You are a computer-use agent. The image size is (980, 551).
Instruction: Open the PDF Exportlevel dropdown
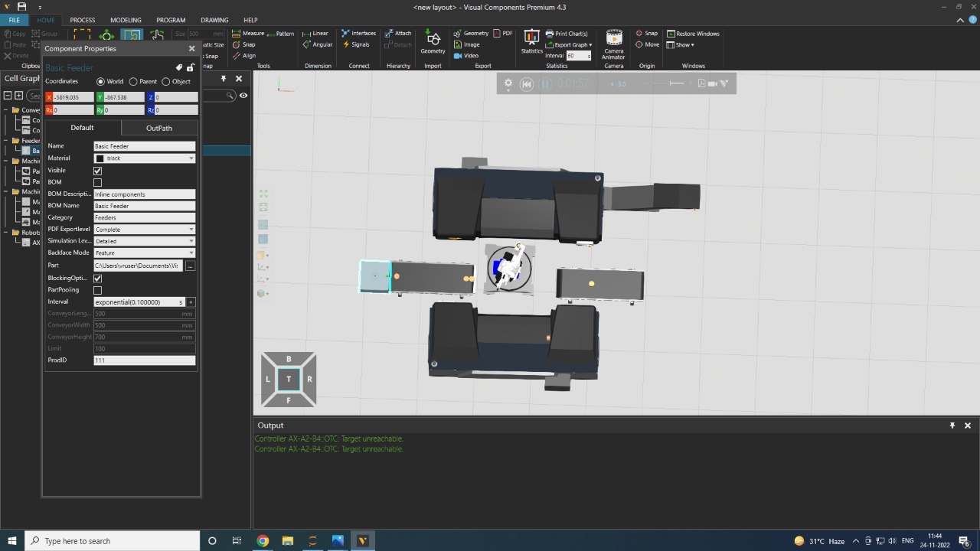point(191,230)
